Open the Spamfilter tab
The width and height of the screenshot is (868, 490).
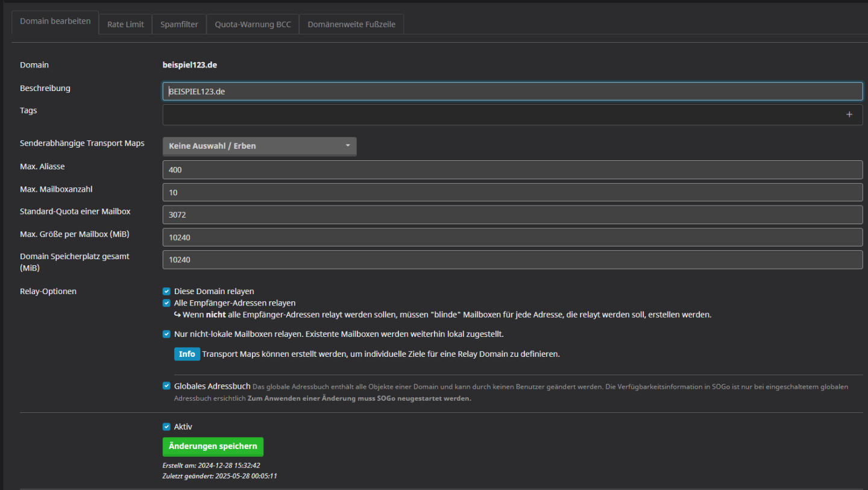(179, 25)
